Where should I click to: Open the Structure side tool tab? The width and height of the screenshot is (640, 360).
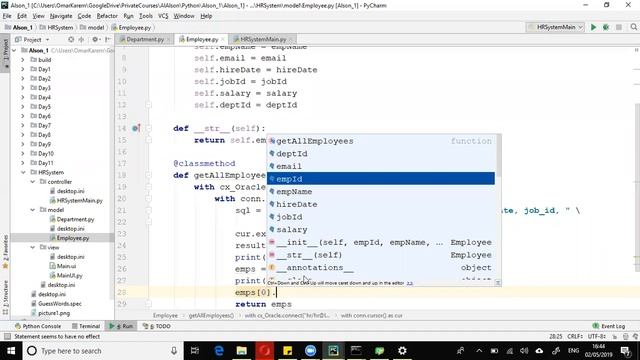(x=5, y=297)
